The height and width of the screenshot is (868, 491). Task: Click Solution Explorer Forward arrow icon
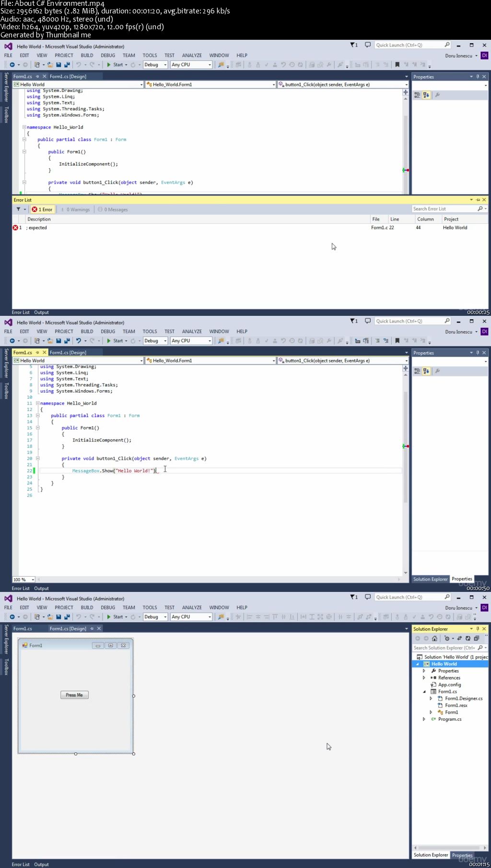click(x=426, y=638)
